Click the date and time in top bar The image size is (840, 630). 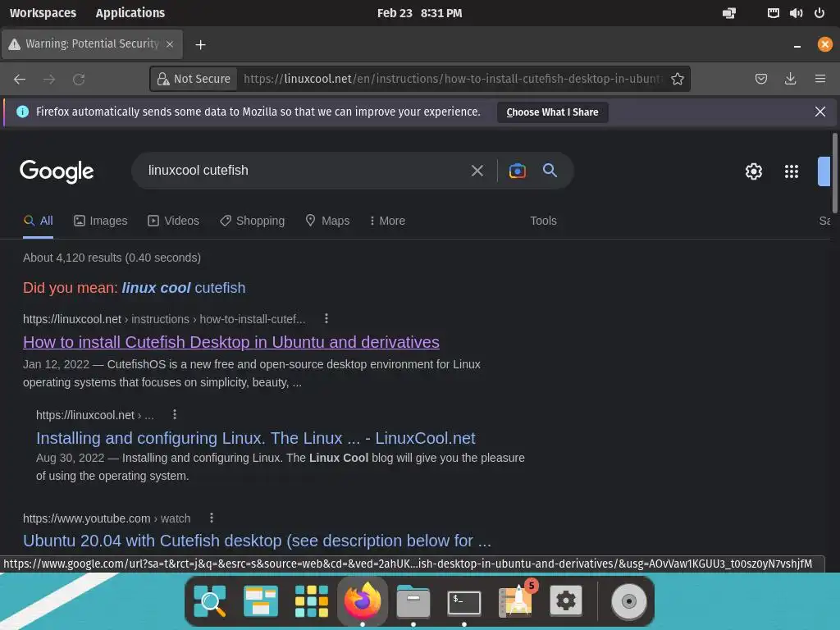[x=419, y=13]
